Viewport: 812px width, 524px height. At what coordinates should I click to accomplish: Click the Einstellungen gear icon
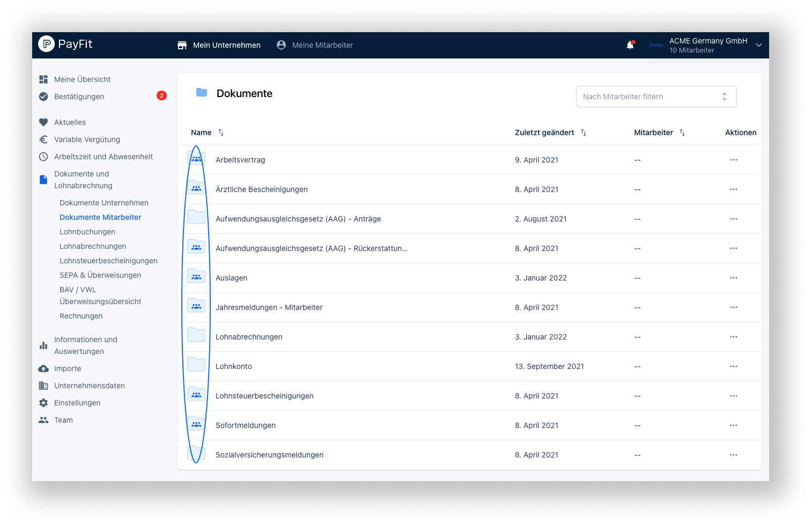43,403
